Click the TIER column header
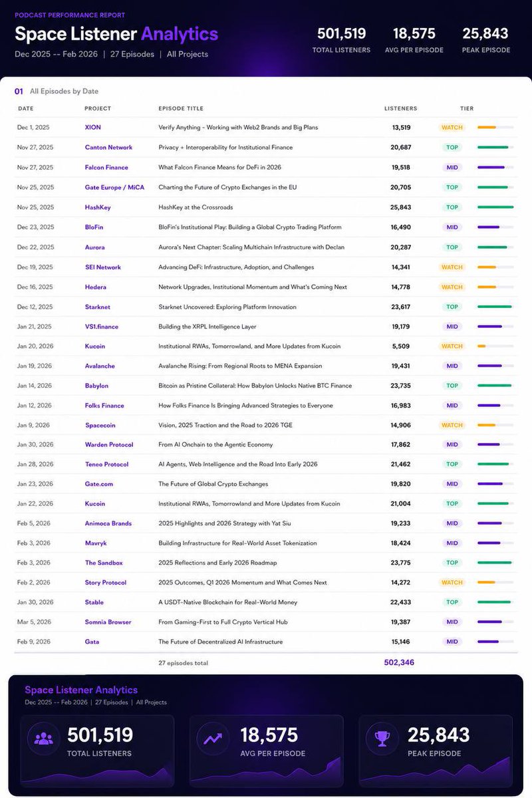Image resolution: width=532 pixels, height=798 pixels. pyautogui.click(x=467, y=108)
